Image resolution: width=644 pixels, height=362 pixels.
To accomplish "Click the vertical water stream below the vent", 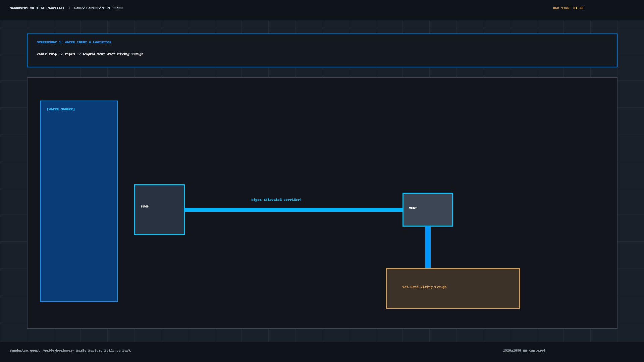I will (x=428, y=247).
